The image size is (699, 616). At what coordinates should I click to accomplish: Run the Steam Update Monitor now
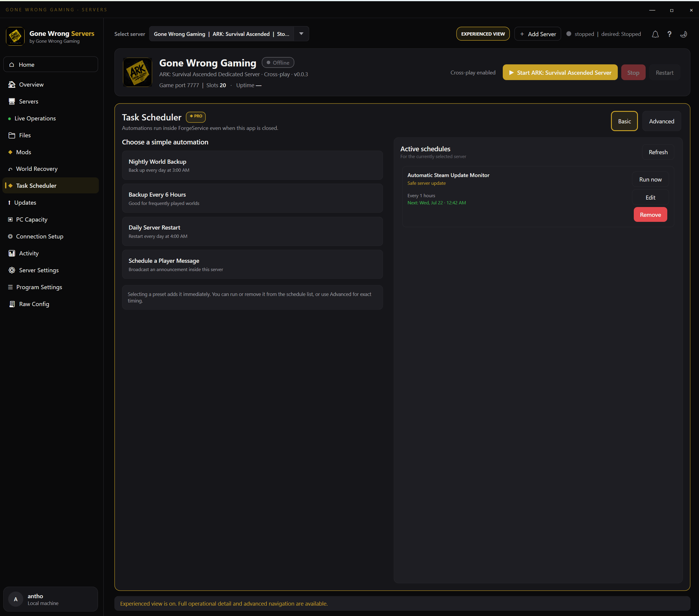pyautogui.click(x=650, y=179)
